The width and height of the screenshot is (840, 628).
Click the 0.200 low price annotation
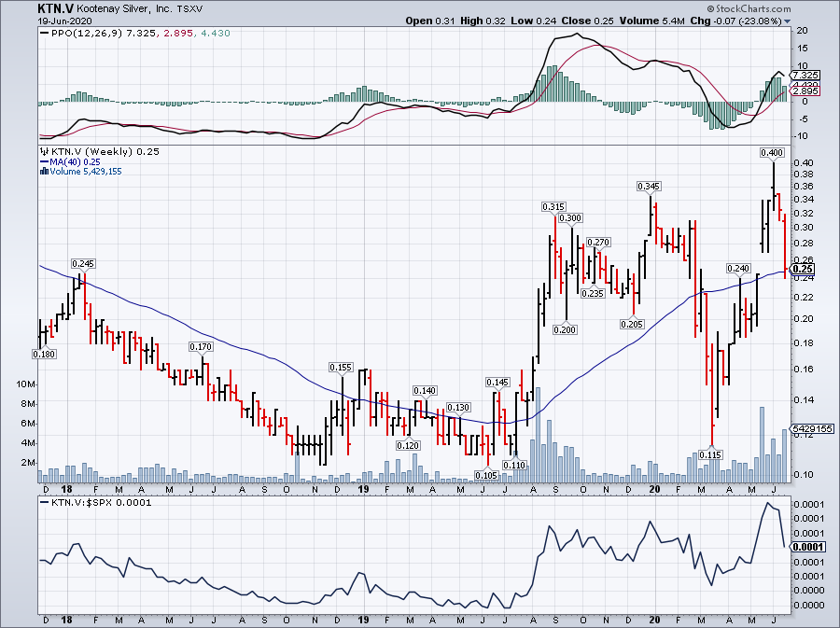pyautogui.click(x=566, y=329)
